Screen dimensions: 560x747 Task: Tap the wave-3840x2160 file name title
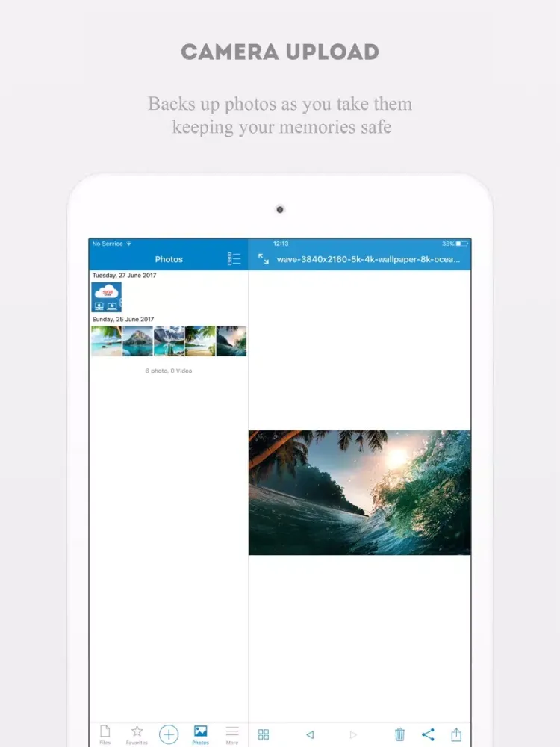[368, 259]
